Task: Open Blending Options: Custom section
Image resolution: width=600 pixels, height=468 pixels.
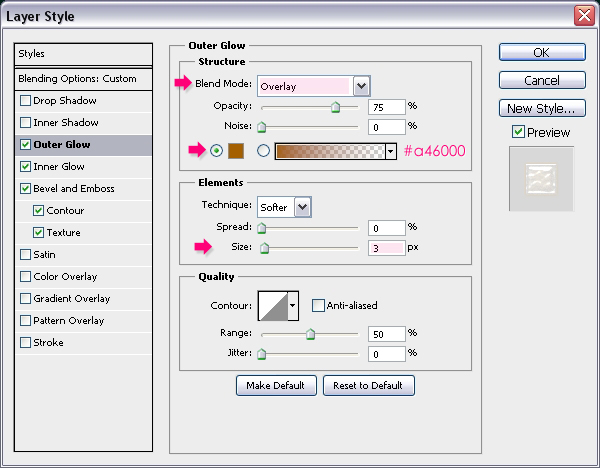Action: pyautogui.click(x=78, y=79)
